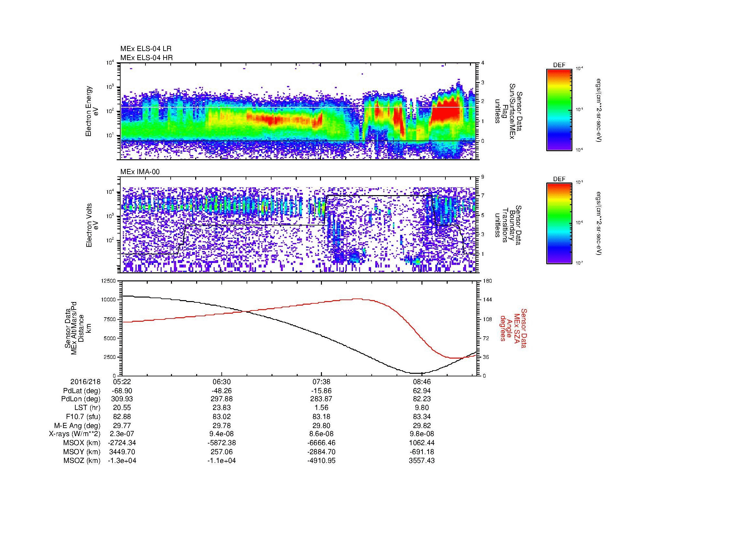756x534 pixels.
Task: Click the X-rays value '2.3e-07'
Action: (122, 434)
